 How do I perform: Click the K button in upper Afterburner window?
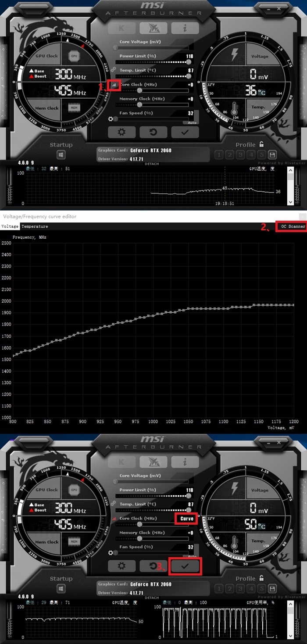[x=121, y=28]
